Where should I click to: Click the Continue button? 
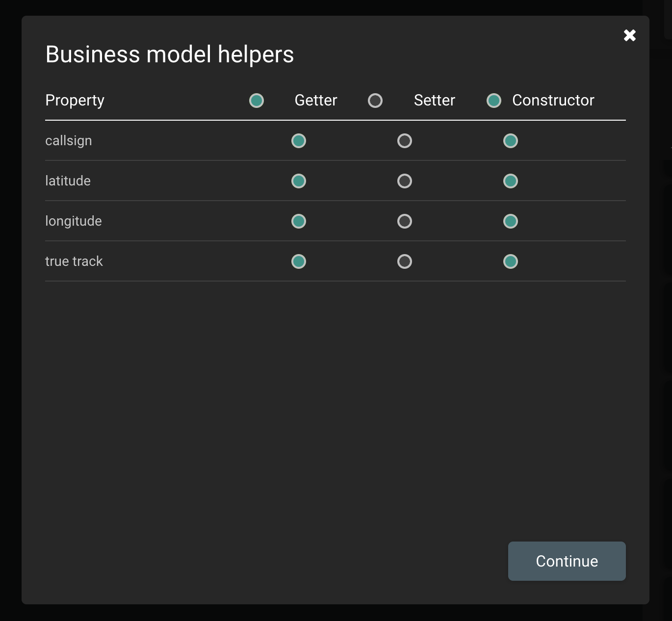click(x=567, y=561)
